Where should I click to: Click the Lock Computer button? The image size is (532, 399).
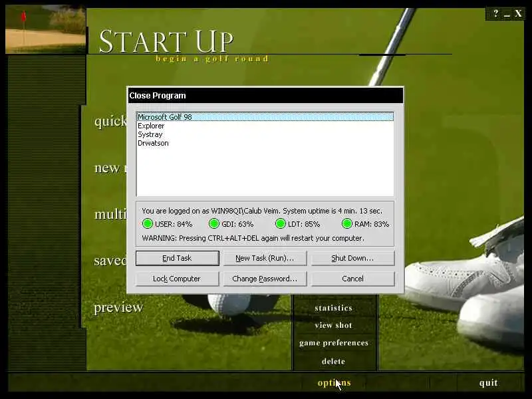[177, 279]
